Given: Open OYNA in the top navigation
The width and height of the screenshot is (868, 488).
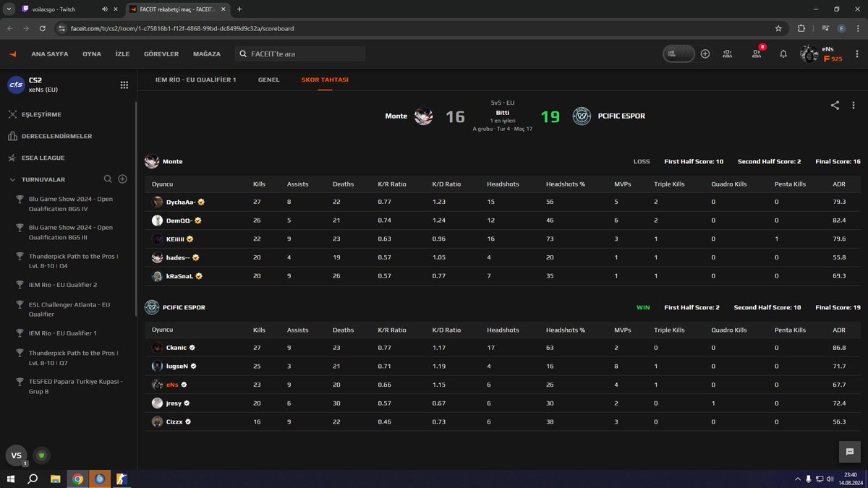Looking at the screenshot, I should pyautogui.click(x=92, y=53).
